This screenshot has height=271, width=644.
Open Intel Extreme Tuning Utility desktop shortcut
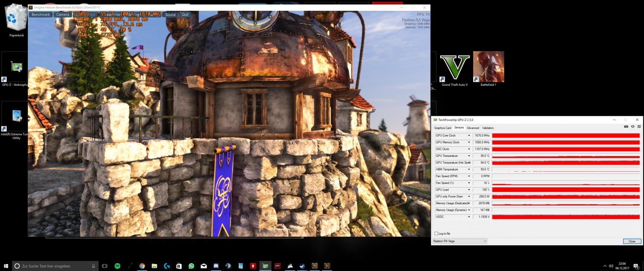pos(15,121)
